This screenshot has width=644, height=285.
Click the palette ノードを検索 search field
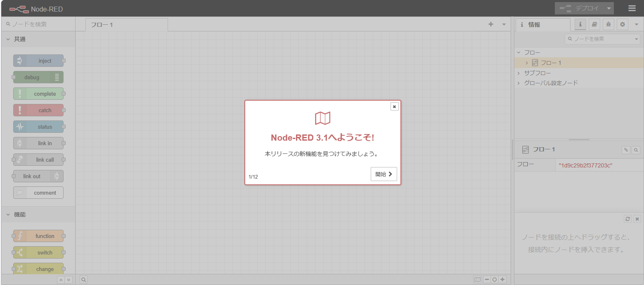coord(38,24)
